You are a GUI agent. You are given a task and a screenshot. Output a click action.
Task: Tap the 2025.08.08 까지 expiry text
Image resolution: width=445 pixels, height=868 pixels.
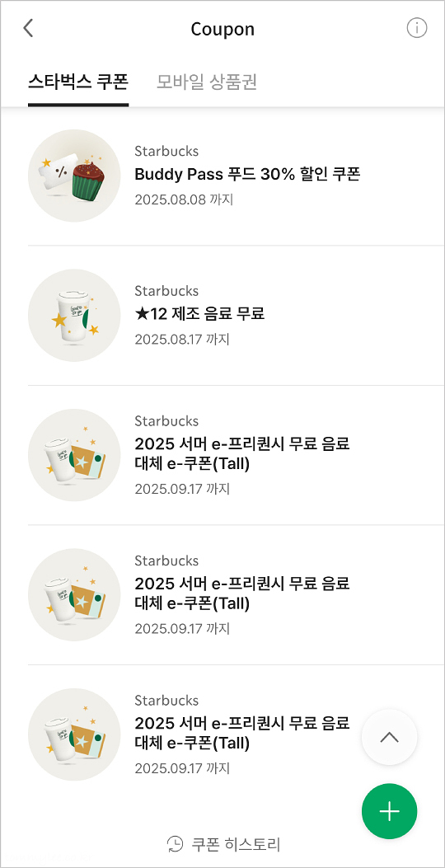pos(184,199)
